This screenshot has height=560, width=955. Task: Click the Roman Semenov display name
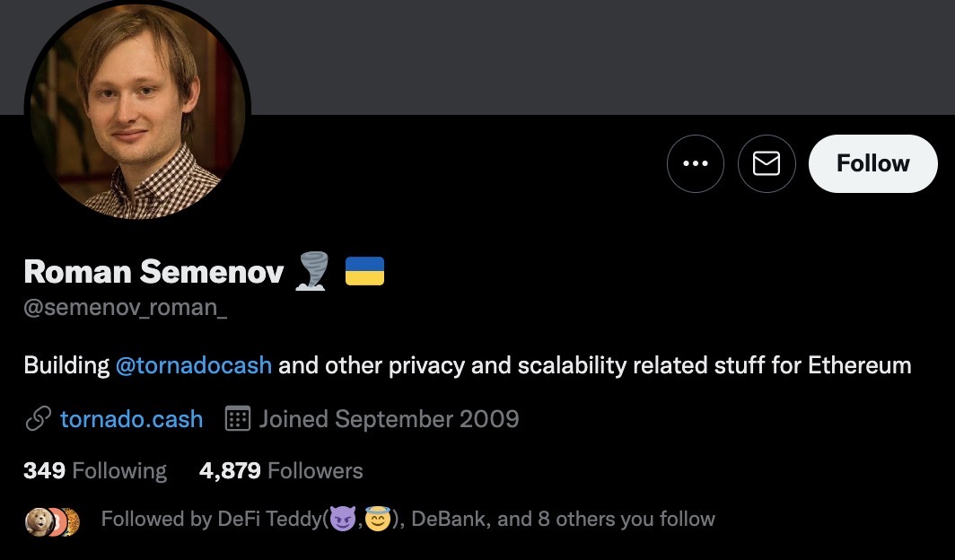[153, 271]
